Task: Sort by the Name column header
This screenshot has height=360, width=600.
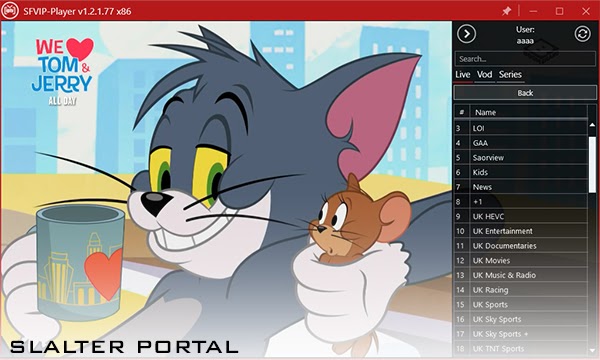Action: (528, 112)
